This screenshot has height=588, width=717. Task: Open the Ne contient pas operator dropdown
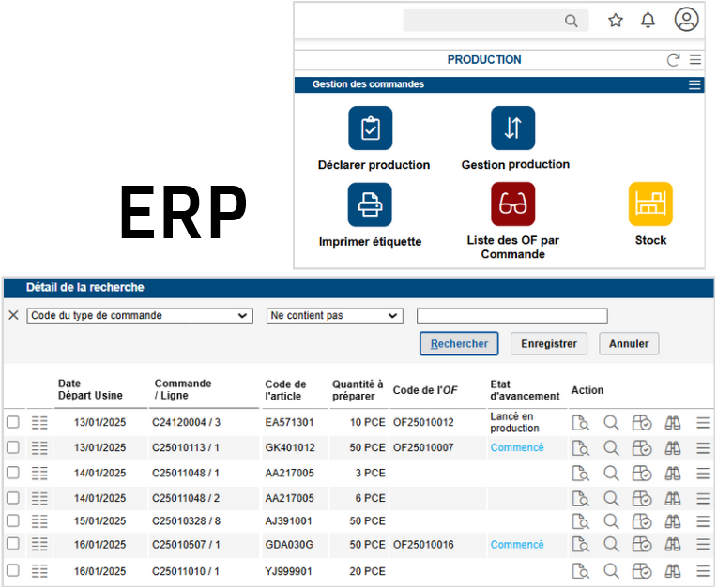coord(334,316)
